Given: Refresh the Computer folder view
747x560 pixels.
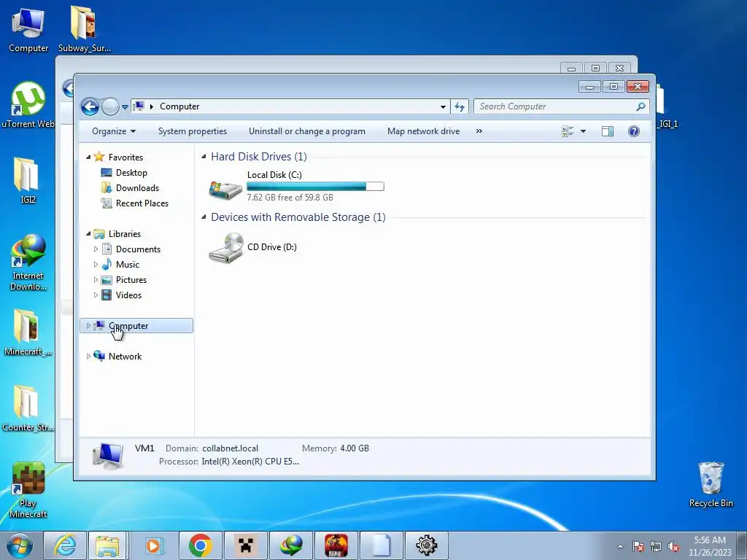Looking at the screenshot, I should click(460, 106).
